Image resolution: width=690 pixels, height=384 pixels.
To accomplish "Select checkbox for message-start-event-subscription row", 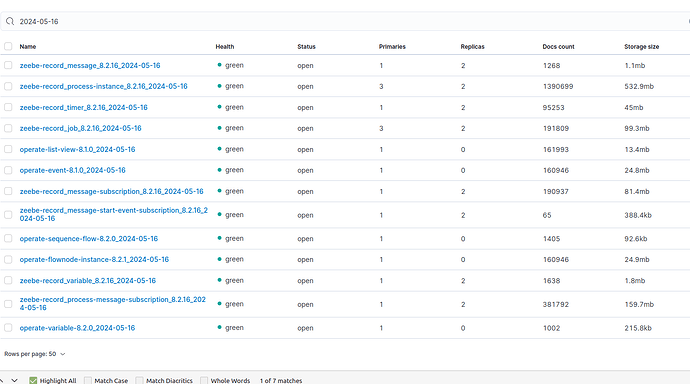I will 8,215.
